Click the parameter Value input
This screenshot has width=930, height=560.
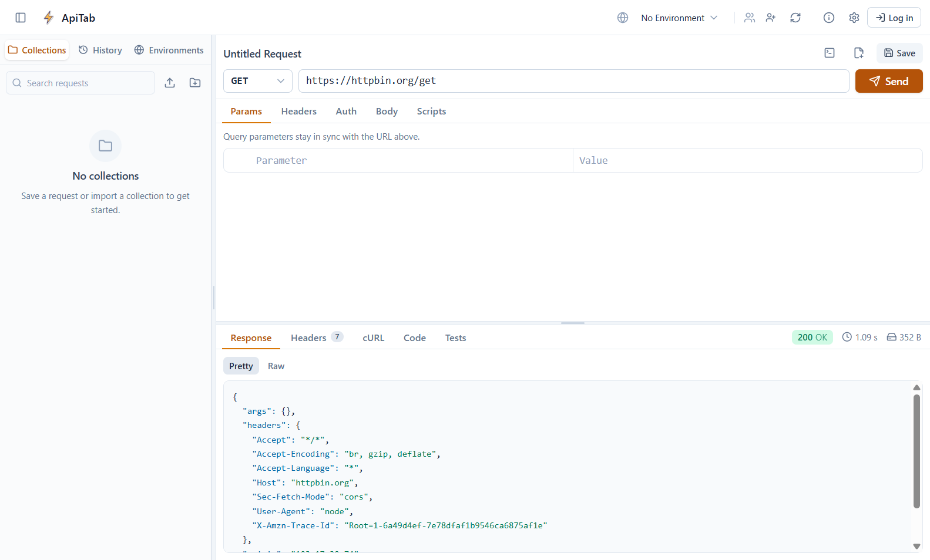(x=747, y=160)
